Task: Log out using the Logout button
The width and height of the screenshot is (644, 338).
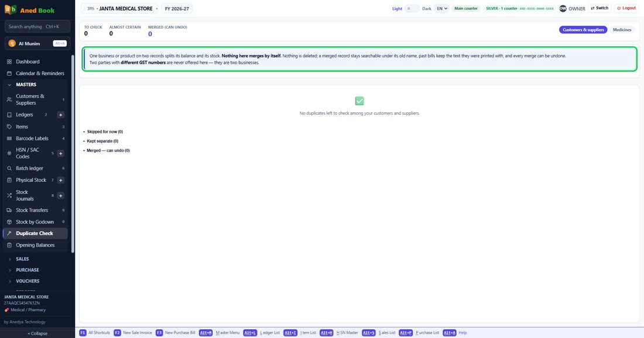Action: tap(626, 8)
